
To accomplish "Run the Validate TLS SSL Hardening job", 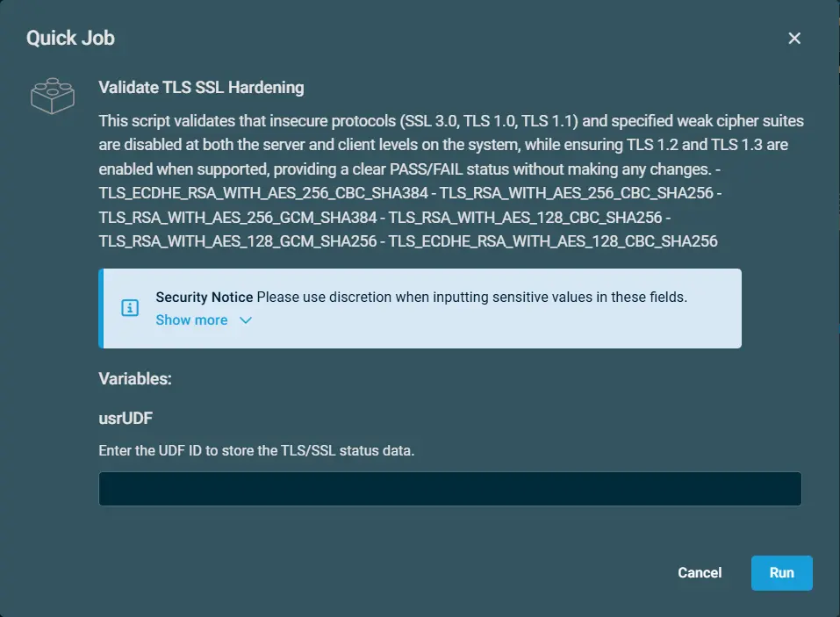I will pos(781,572).
